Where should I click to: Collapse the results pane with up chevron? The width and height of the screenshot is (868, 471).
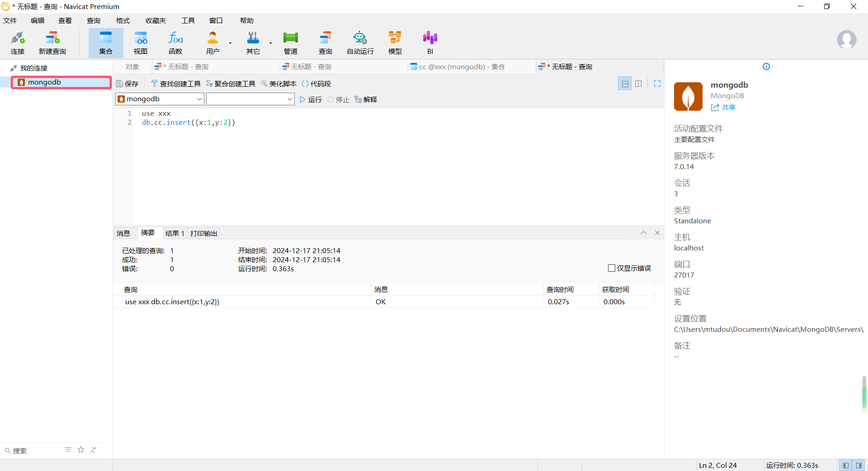(x=643, y=233)
